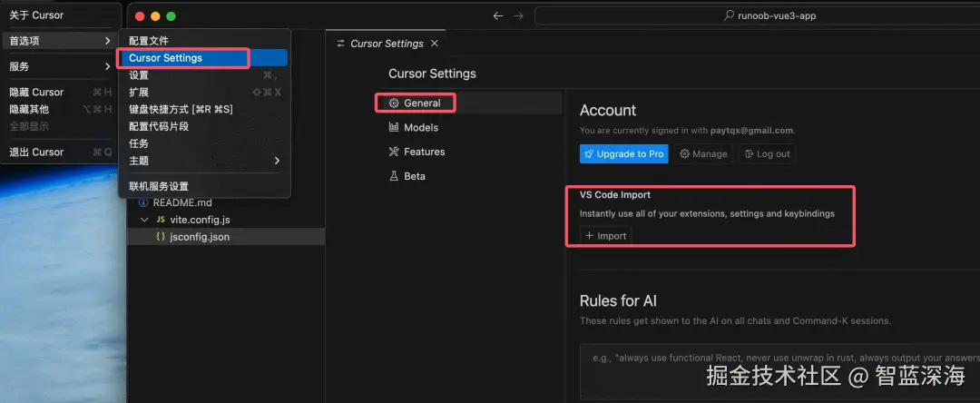This screenshot has height=403, width=980.
Task: Open the 关于 Cursor menu item
Action: pyautogui.click(x=36, y=15)
